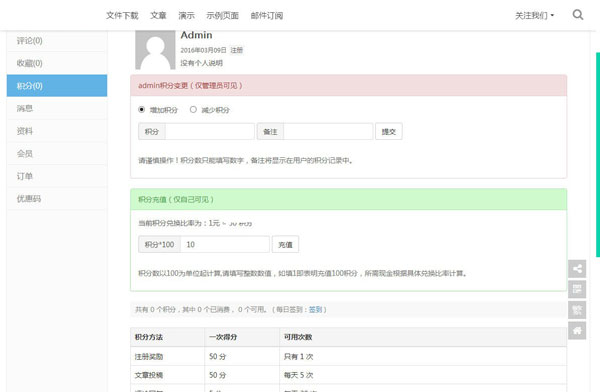This screenshot has width=600, height=392.
Task: Click the Admin avatar image
Action: [x=155, y=50]
